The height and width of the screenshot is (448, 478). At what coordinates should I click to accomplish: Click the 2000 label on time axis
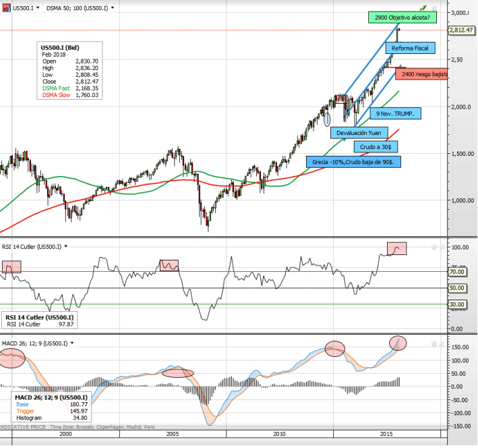(65, 434)
